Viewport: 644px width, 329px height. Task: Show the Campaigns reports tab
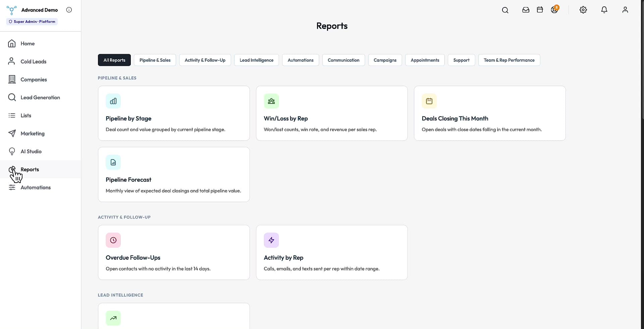[x=385, y=60]
